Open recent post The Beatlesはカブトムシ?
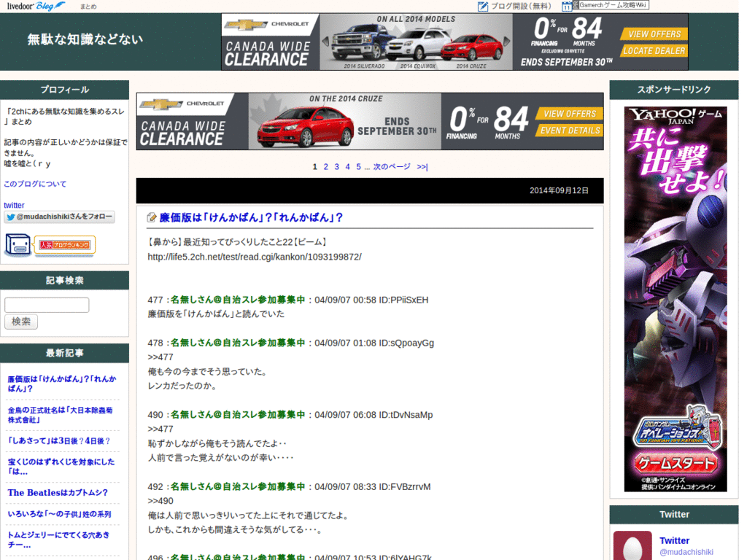747x560 pixels. pos(58,493)
